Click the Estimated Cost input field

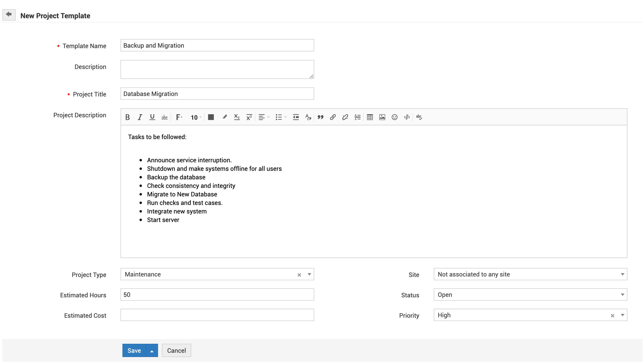(217, 315)
